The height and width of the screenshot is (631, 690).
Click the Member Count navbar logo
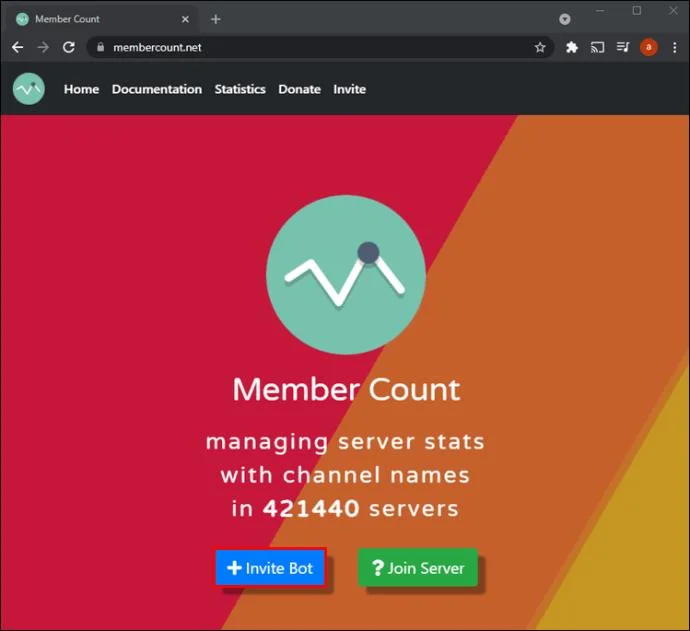29,89
